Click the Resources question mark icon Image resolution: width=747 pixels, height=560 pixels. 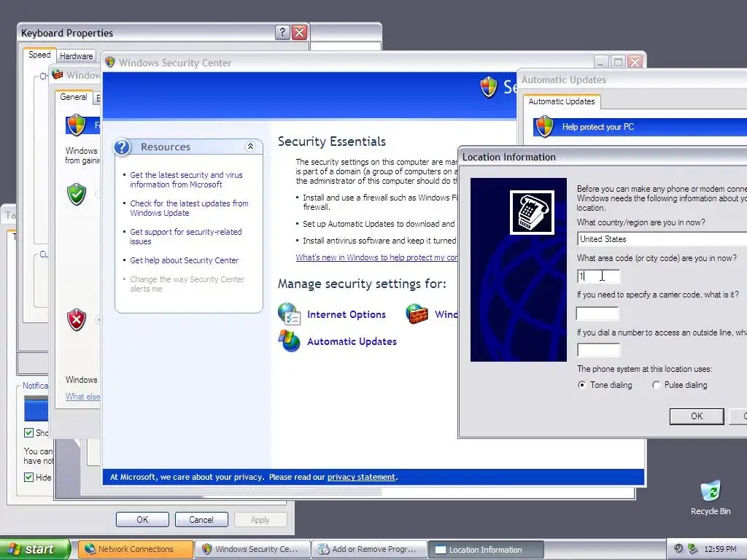123,147
